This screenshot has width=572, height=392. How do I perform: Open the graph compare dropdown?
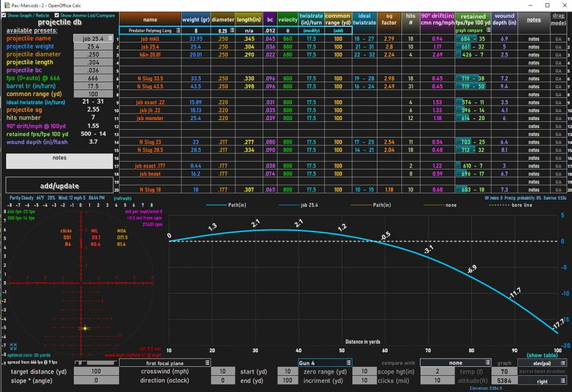pyautogui.click(x=488, y=30)
